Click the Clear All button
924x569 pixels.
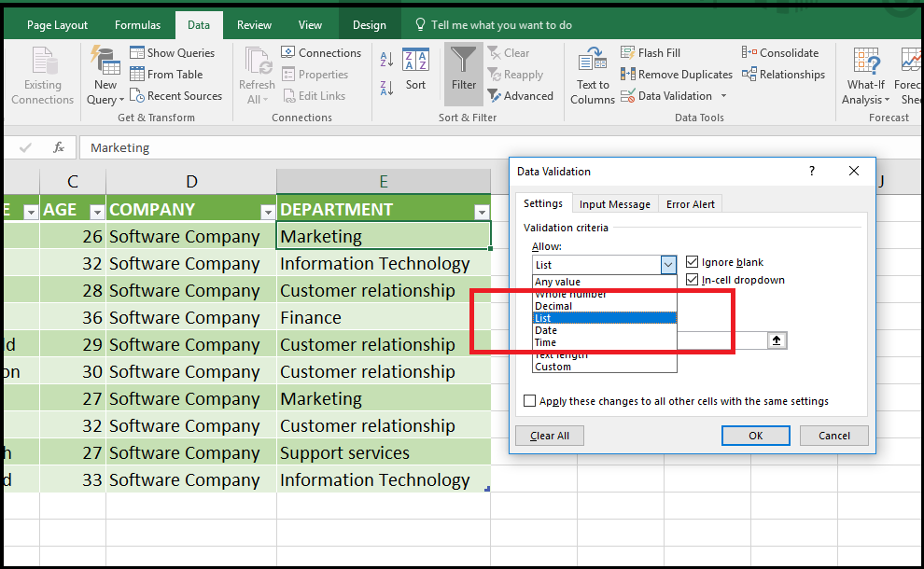(549, 435)
